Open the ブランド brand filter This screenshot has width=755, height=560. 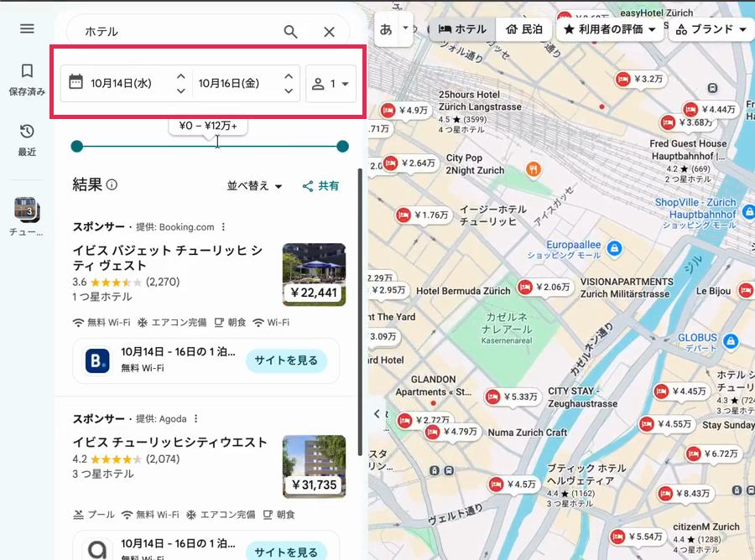(x=711, y=29)
